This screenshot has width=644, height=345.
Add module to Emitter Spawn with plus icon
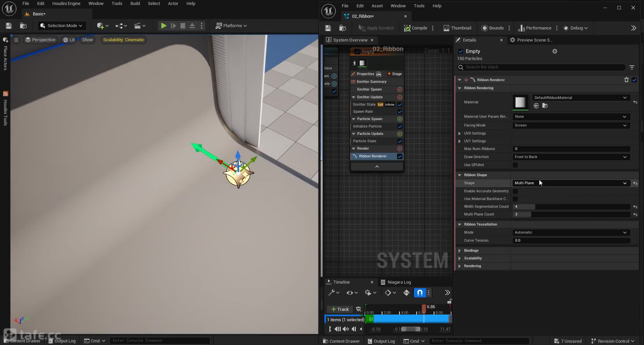[x=400, y=90]
